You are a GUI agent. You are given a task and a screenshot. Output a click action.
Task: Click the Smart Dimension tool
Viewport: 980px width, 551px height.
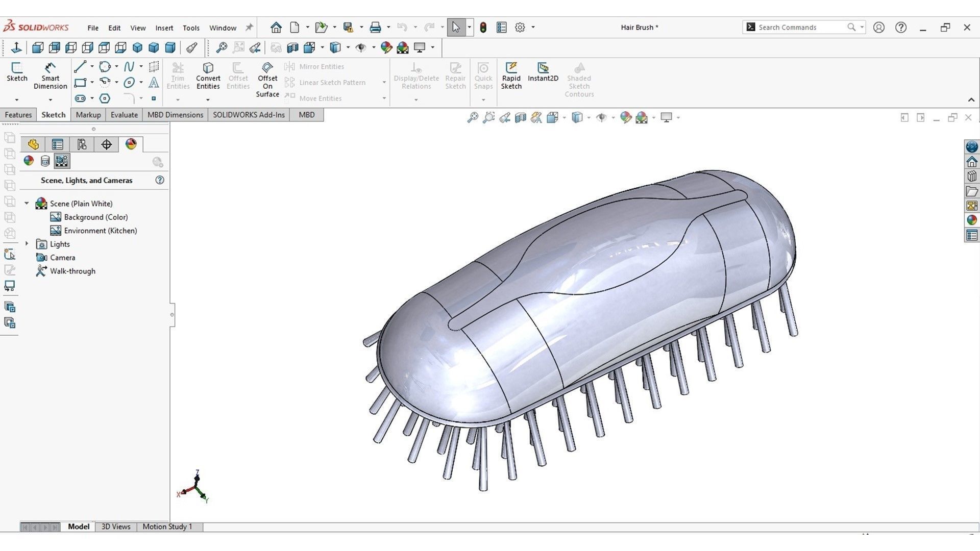[x=50, y=76]
